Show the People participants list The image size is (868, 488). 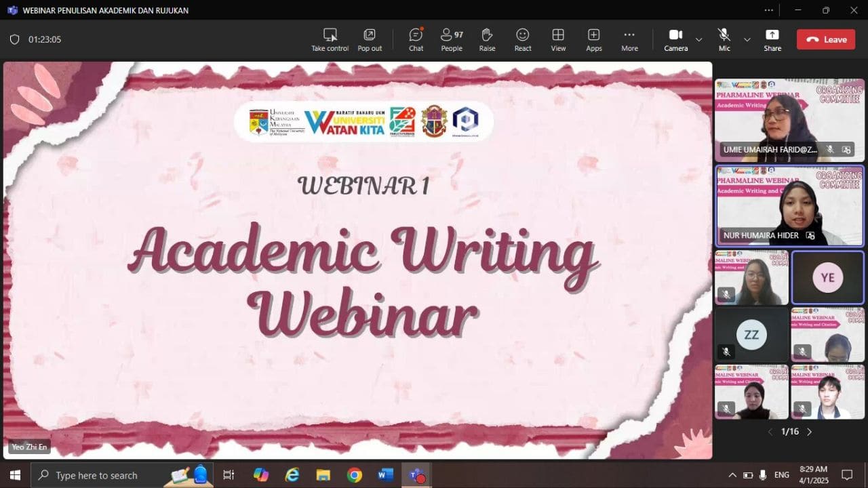pyautogui.click(x=452, y=39)
